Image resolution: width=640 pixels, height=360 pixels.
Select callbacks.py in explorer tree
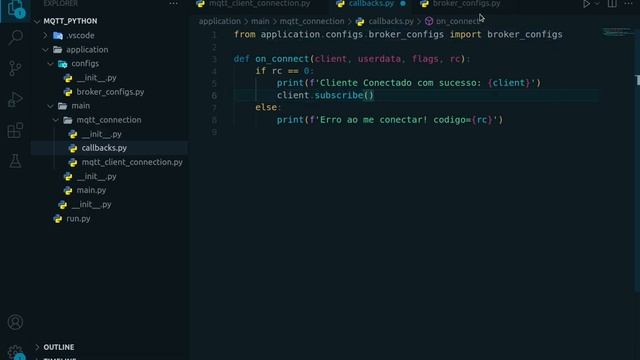pyautogui.click(x=104, y=148)
